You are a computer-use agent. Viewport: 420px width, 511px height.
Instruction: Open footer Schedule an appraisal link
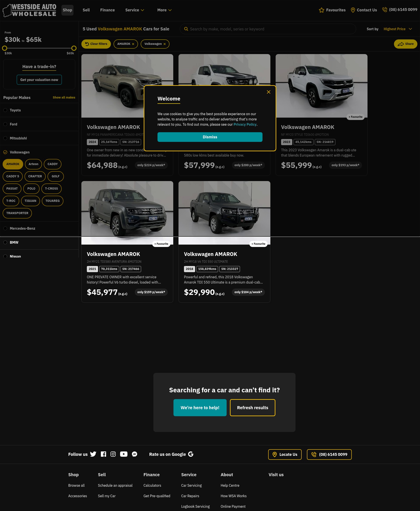115,486
